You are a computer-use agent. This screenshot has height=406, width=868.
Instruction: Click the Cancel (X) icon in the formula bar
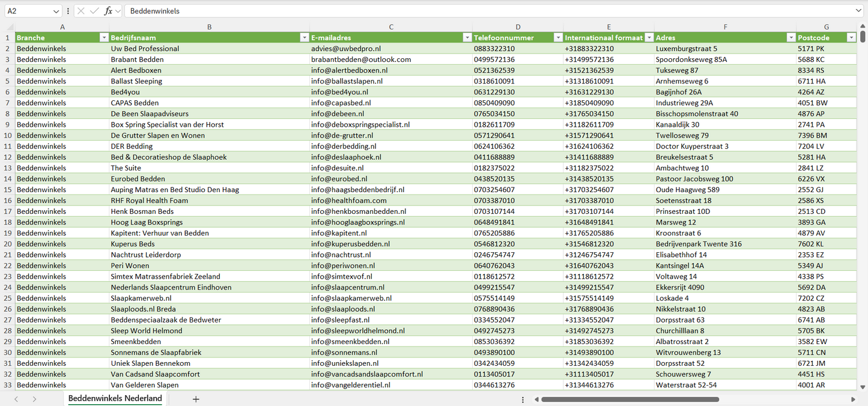click(x=81, y=11)
